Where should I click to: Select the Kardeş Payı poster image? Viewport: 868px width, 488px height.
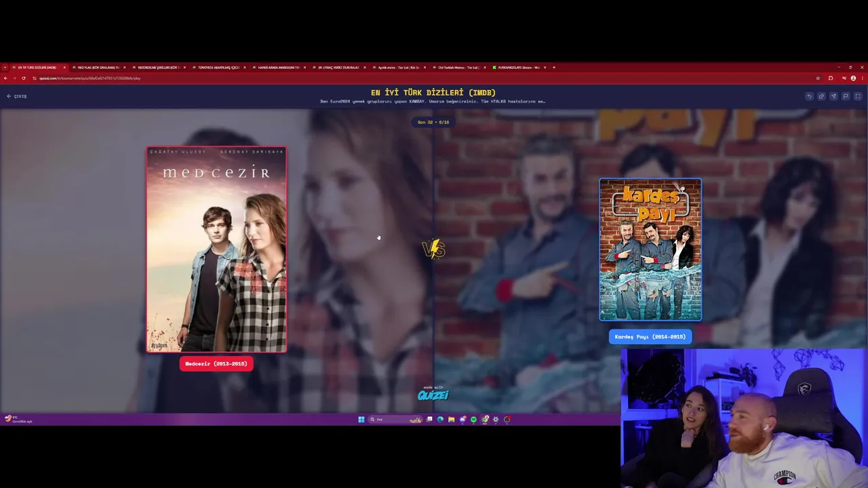click(650, 249)
